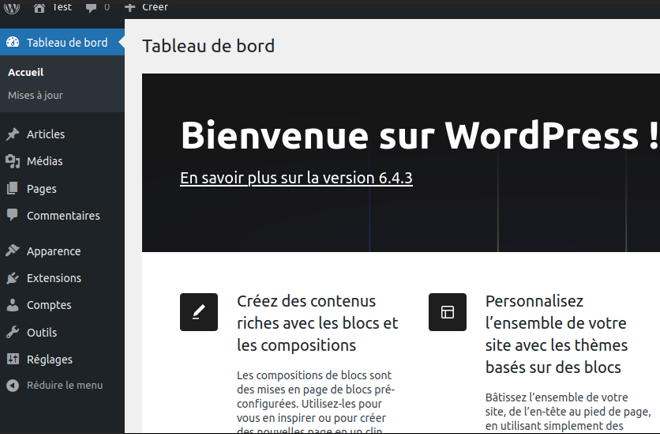Click the Articles pushpin icon
The height and width of the screenshot is (434, 660).
coord(12,134)
